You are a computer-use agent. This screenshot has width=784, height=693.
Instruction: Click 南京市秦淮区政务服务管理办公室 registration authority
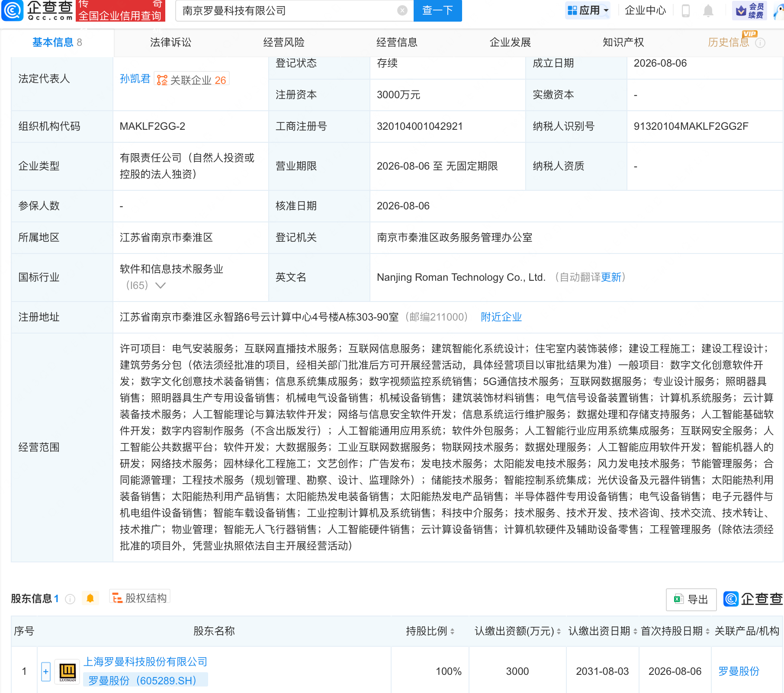pos(455,237)
